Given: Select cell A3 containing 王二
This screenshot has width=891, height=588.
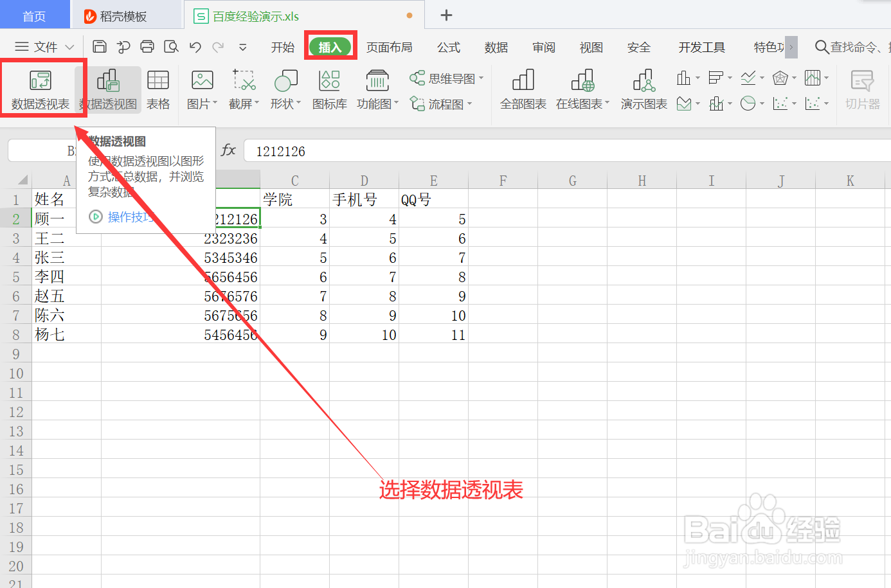Looking at the screenshot, I should (x=50, y=238).
